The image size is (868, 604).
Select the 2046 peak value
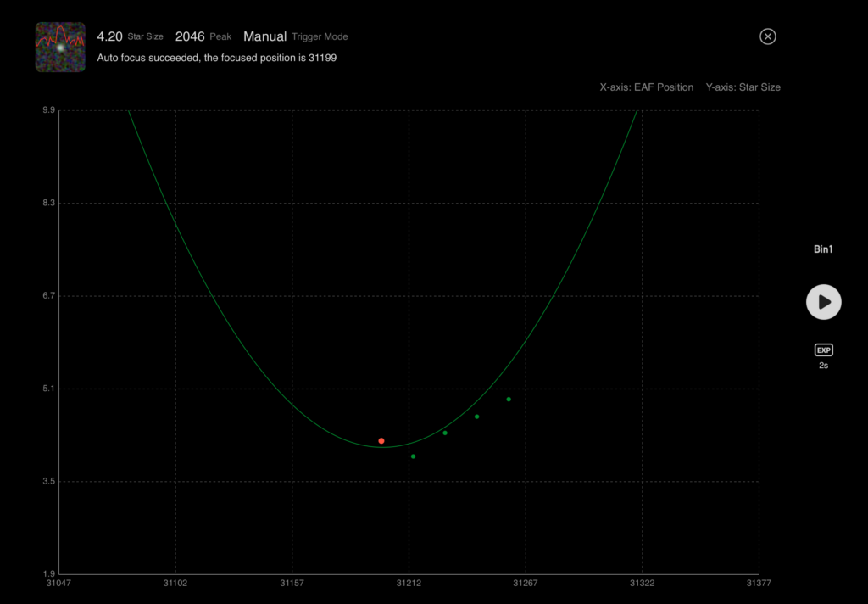[x=190, y=36]
